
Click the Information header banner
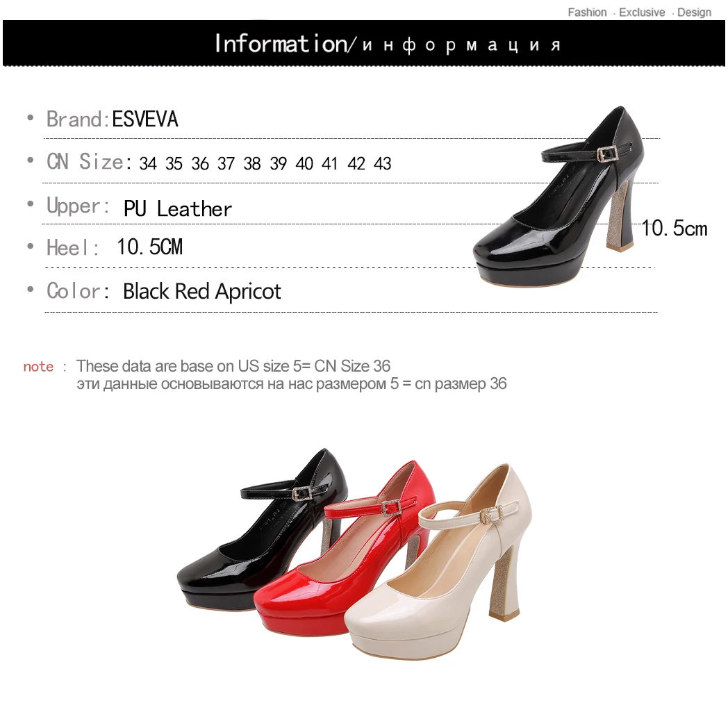(364, 43)
